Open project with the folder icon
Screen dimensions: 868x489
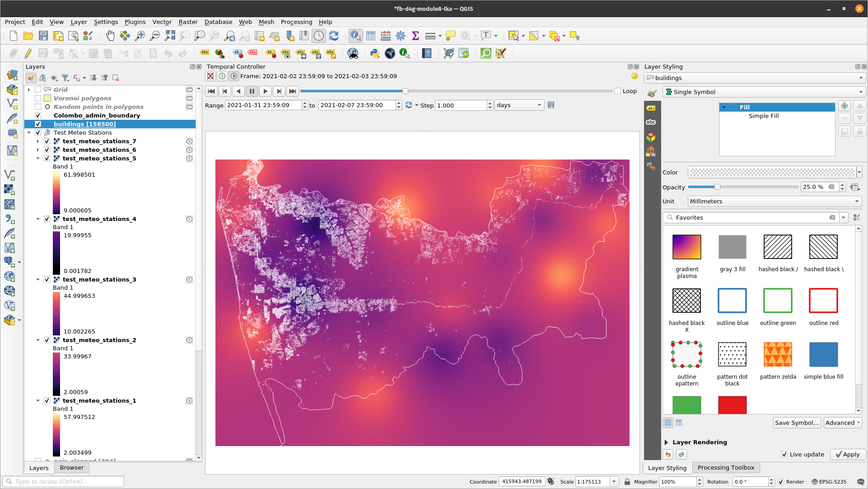[28, 36]
